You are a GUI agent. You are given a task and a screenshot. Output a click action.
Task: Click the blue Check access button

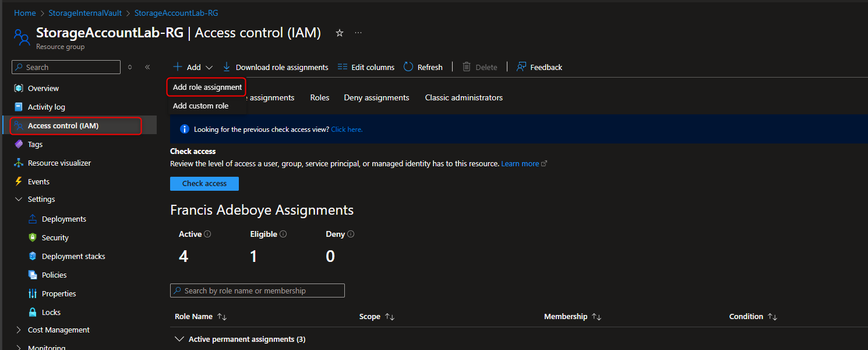pyautogui.click(x=204, y=183)
